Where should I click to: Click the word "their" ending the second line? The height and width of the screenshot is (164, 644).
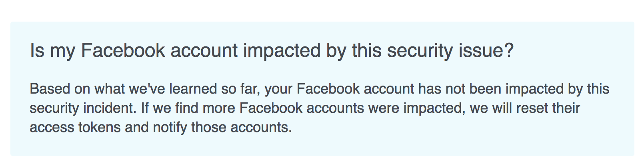click(566, 108)
